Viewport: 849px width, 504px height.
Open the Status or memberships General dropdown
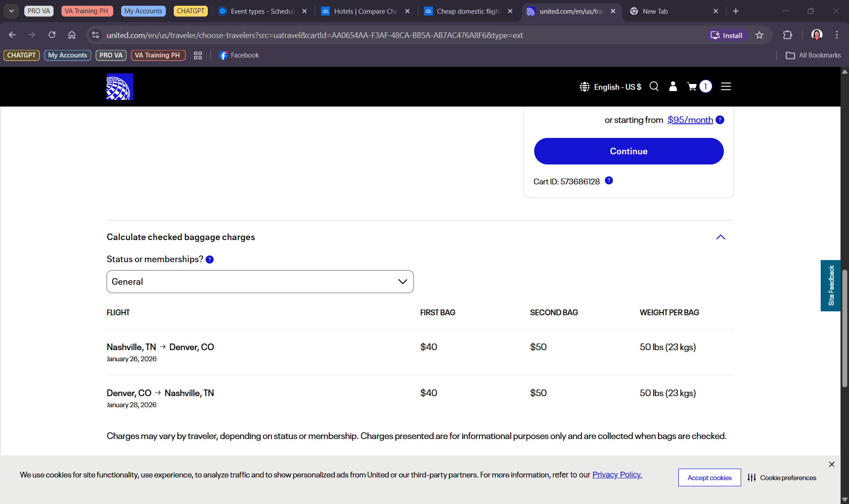click(260, 282)
